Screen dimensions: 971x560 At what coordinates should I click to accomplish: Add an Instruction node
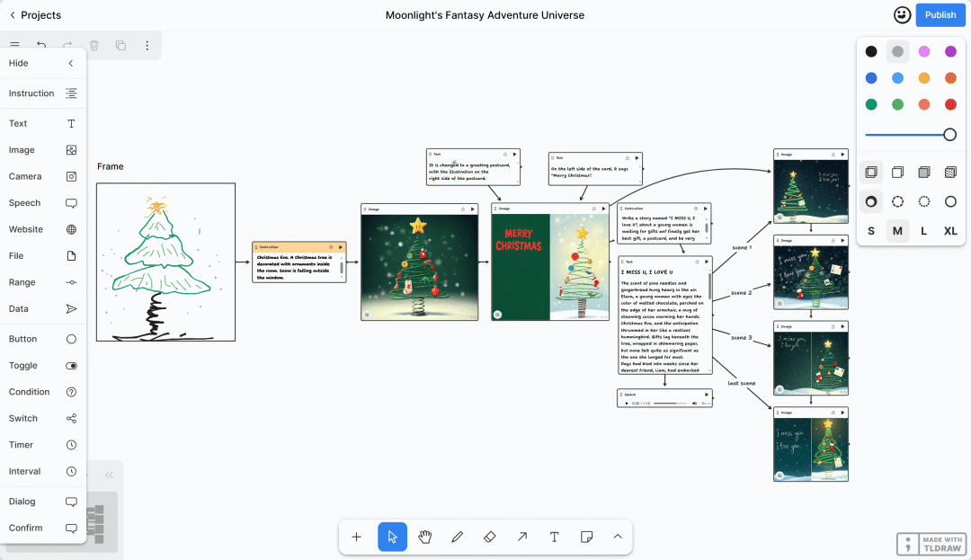pyautogui.click(x=43, y=93)
